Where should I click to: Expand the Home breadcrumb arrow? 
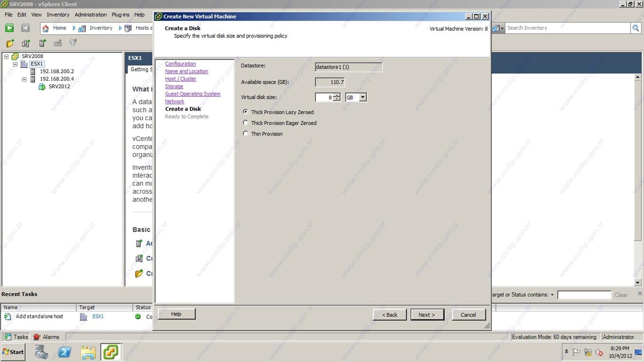pyautogui.click(x=74, y=28)
